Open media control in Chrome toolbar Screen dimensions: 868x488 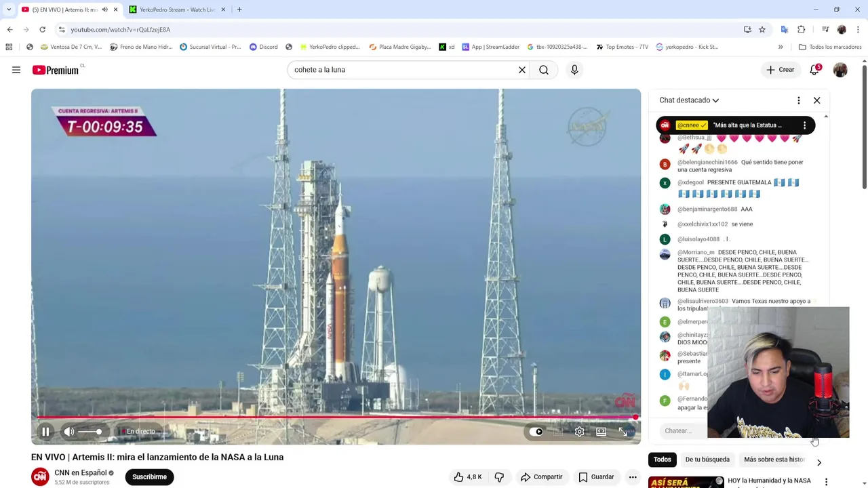click(825, 30)
